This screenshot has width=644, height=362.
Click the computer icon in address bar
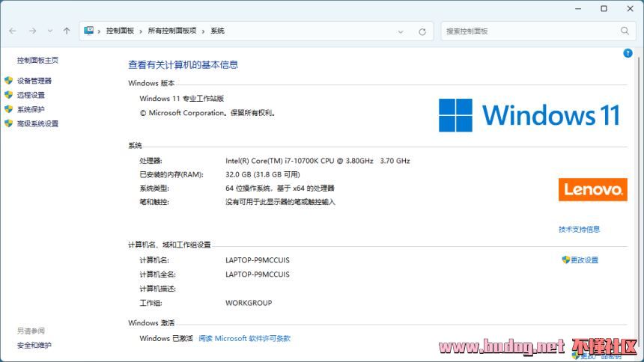click(88, 31)
